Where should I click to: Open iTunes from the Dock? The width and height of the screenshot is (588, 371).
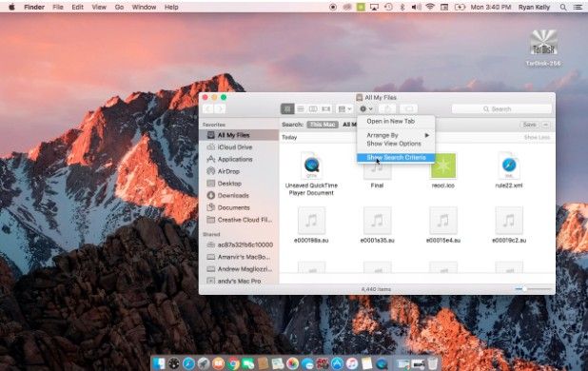tap(352, 363)
